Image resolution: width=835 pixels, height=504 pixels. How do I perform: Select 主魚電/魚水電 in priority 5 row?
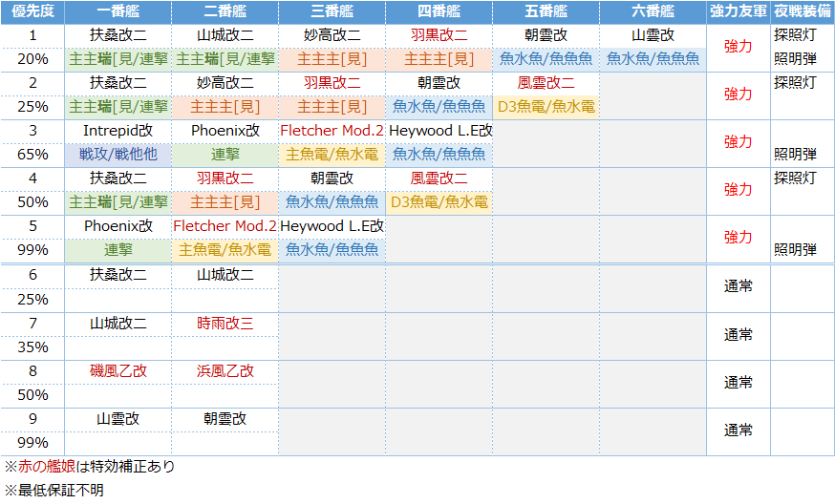225,249
